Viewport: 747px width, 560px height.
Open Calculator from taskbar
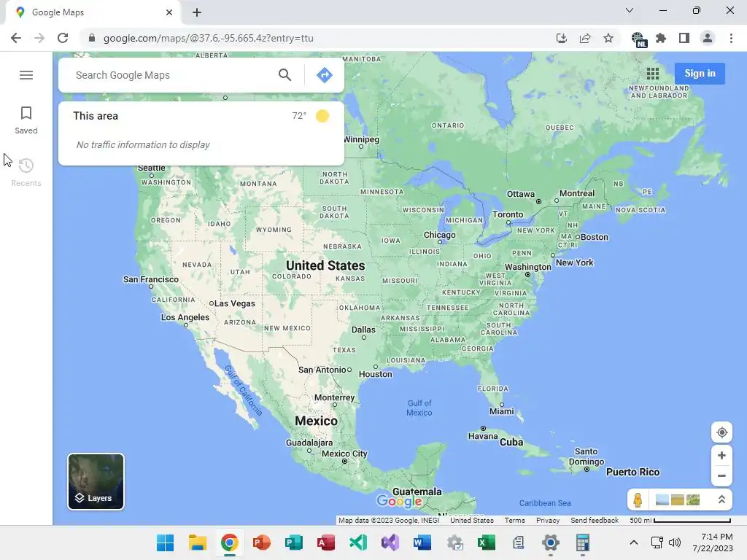(x=582, y=542)
